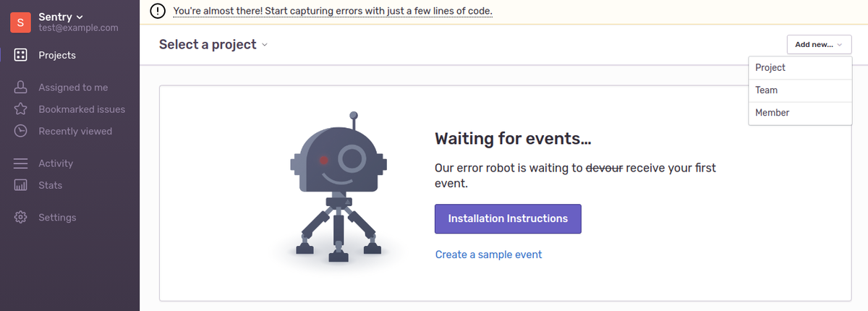The image size is (868, 311).
Task: Collapse the Add new... dropdown
Action: 819,45
